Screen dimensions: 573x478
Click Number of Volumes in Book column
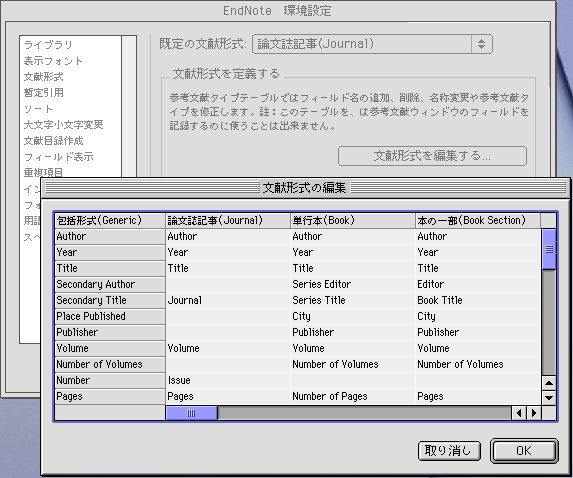pyautogui.click(x=353, y=364)
